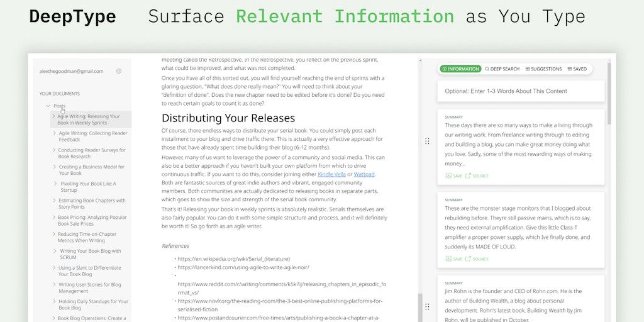Open Writing Your Book Blog with SCRUM
The width and height of the screenshot is (644, 322).
pyautogui.click(x=91, y=254)
